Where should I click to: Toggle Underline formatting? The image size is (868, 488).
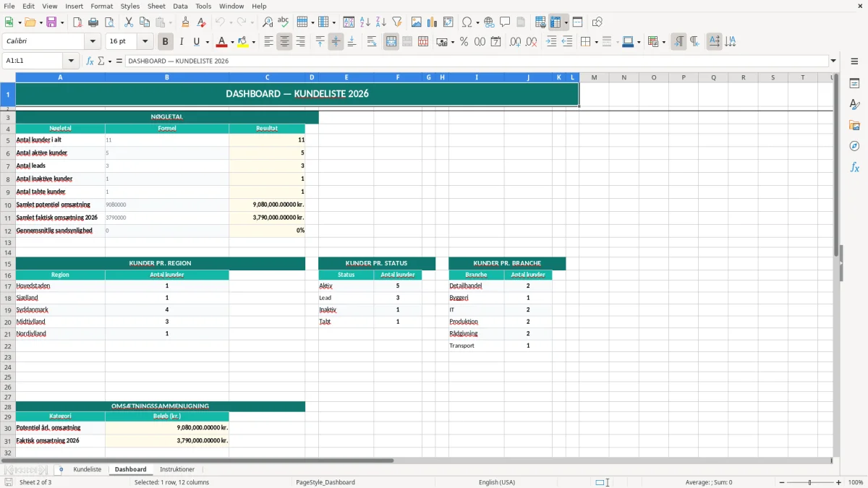click(196, 42)
